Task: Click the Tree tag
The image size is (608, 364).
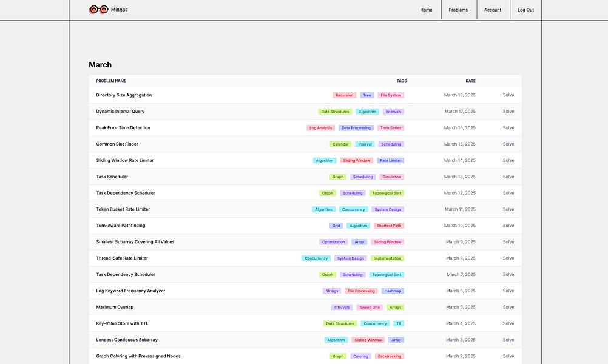Action: pyautogui.click(x=367, y=95)
